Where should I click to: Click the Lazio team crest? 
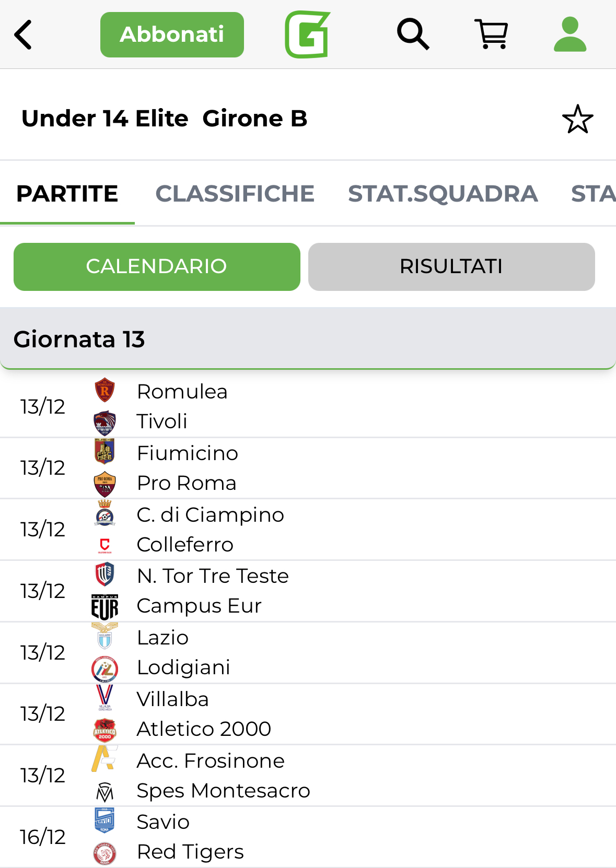(104, 637)
